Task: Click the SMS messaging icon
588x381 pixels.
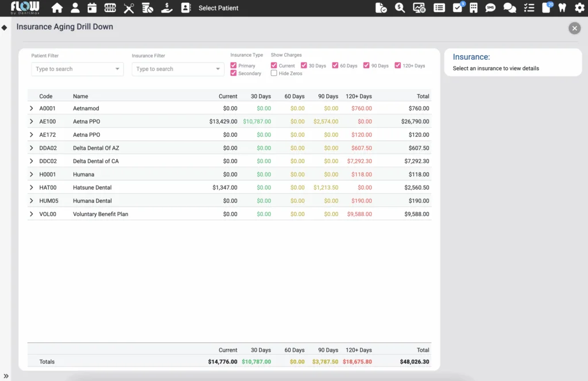Action: (x=490, y=8)
